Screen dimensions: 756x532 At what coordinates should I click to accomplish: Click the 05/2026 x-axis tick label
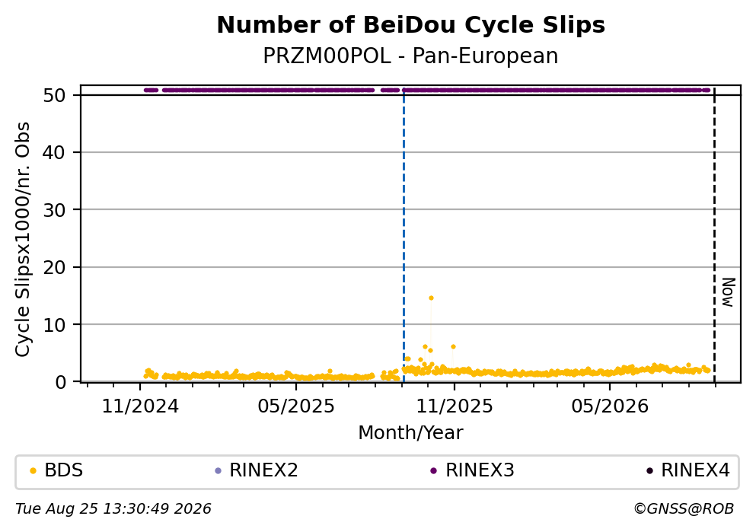click(x=610, y=406)
